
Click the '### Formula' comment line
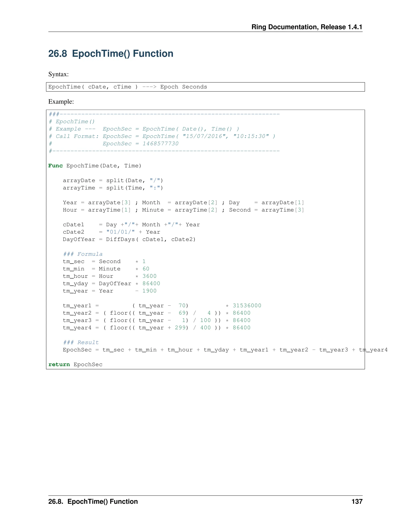tap(83, 254)
